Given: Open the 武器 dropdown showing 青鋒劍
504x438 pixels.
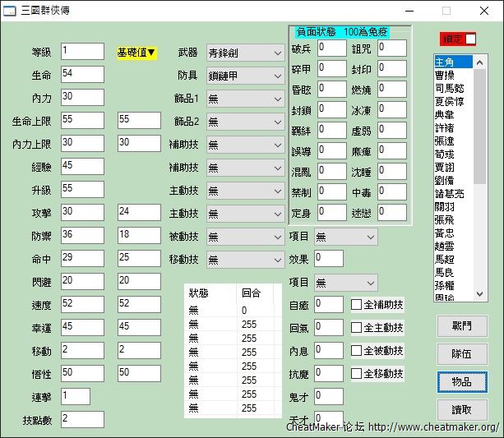Looking at the screenshot, I should coord(246,53).
